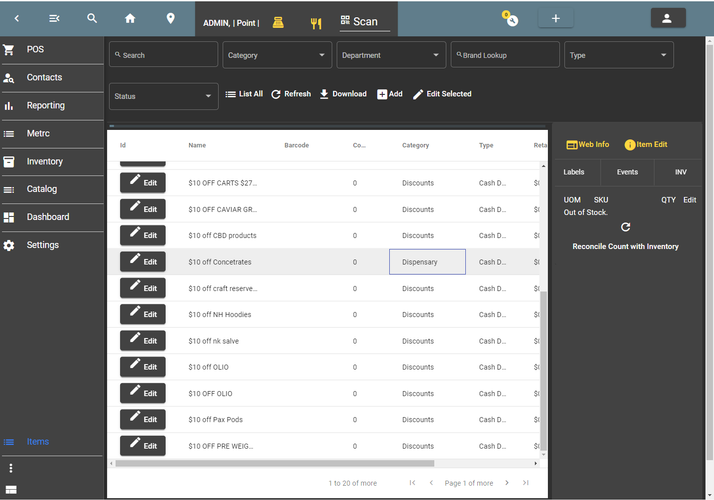Expand the Department dropdown
This screenshot has width=714, height=500.
[x=391, y=55]
